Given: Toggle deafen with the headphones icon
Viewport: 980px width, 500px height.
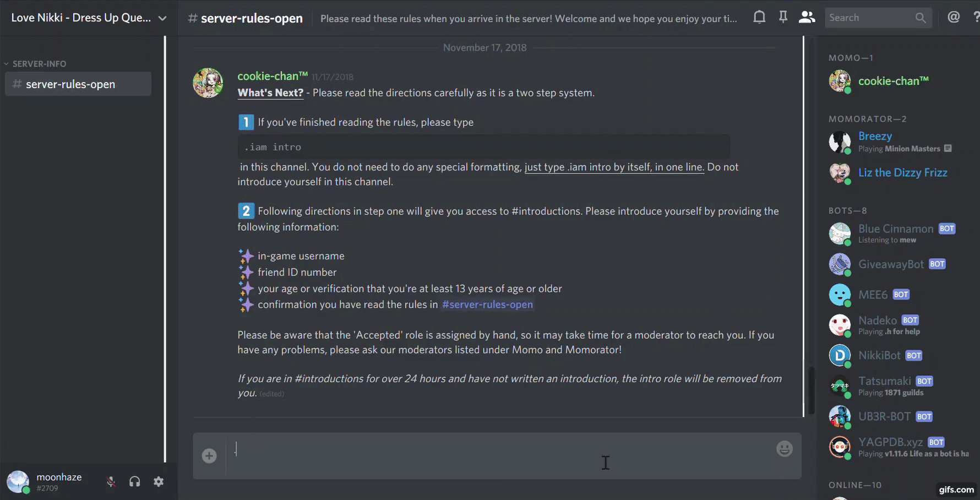Looking at the screenshot, I should (x=135, y=482).
